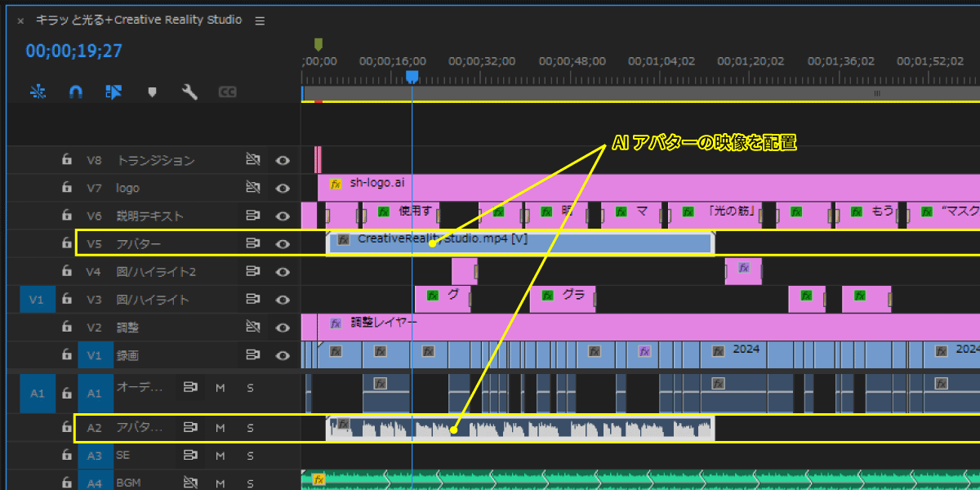
Task: Toggle snap in timeline magnet icon
Action: click(x=76, y=92)
